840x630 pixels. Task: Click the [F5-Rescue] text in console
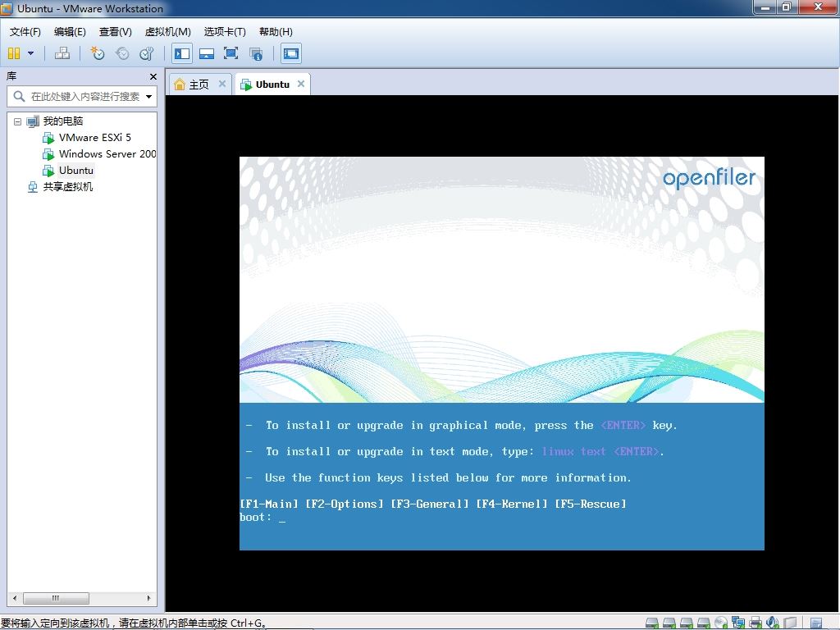591,504
